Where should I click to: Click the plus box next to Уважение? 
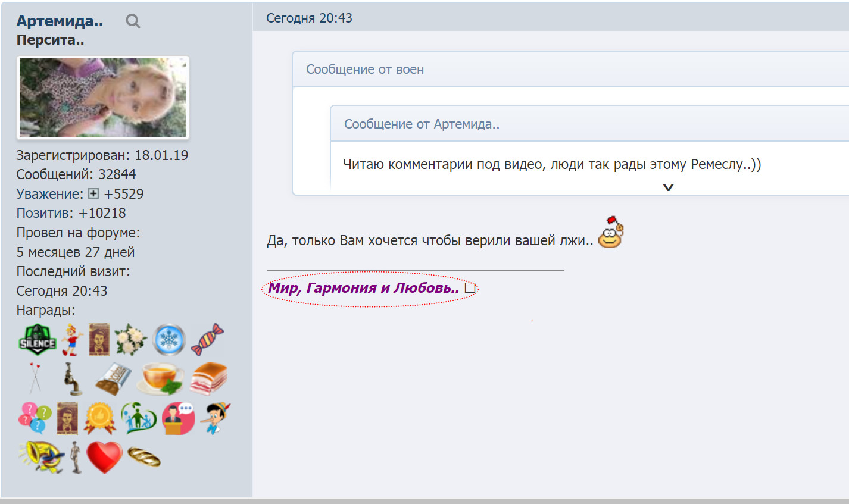click(x=93, y=193)
